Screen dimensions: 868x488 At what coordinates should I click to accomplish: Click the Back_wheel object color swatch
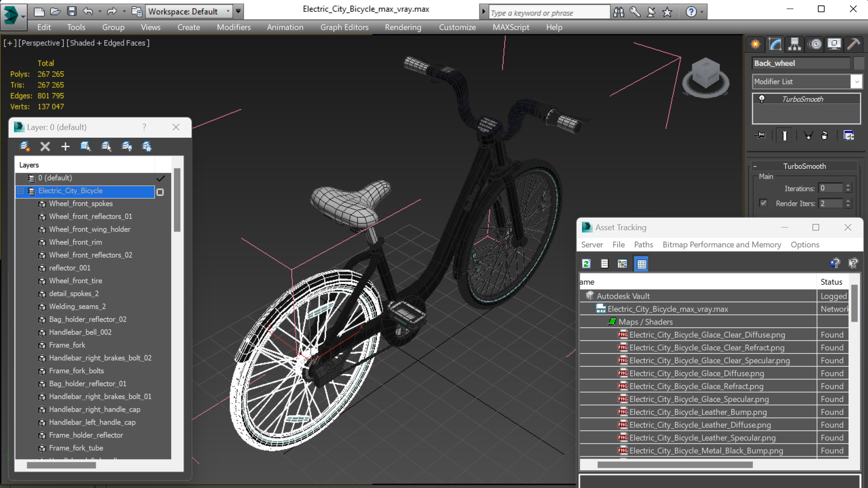pos(859,63)
